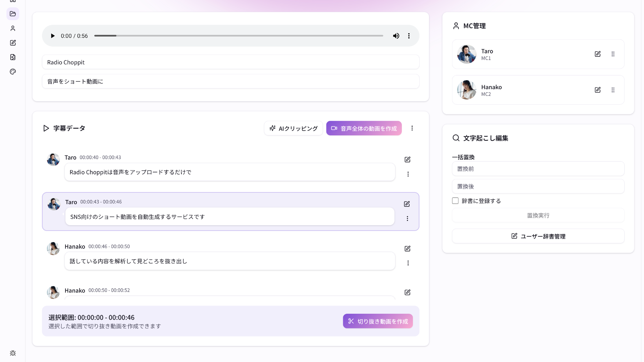
Task: Edit the Radio Choppit title field
Action: 230,62
